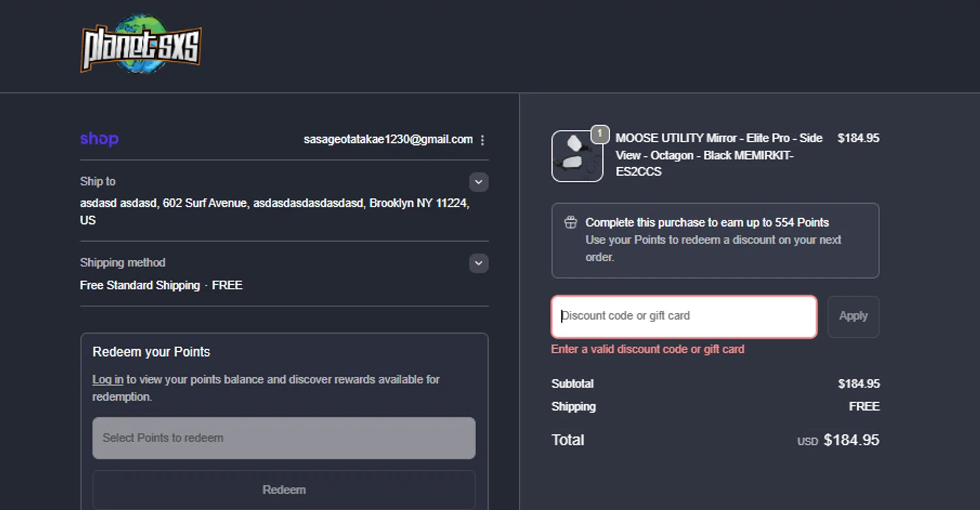
Task: Click the MOOSE UTILITY Mirror product thumbnail
Action: point(577,156)
